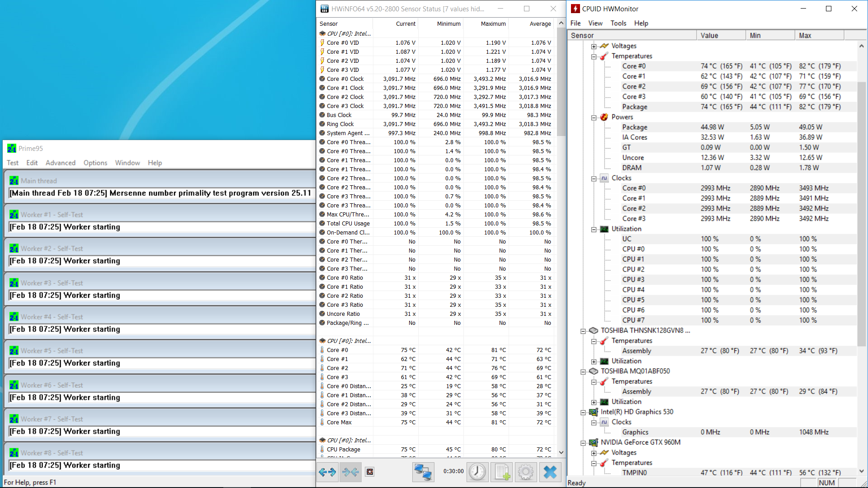Image resolution: width=868 pixels, height=488 pixels.
Task: Reset the HWiNFO clock timer button
Action: (x=477, y=472)
